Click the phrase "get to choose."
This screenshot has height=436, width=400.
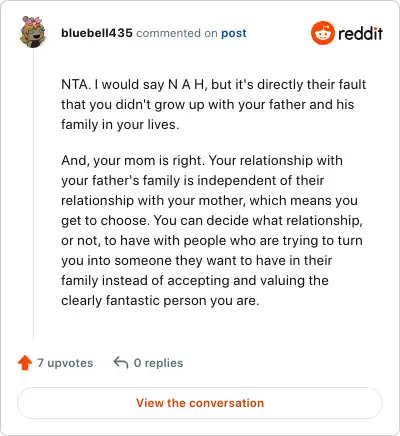point(105,221)
